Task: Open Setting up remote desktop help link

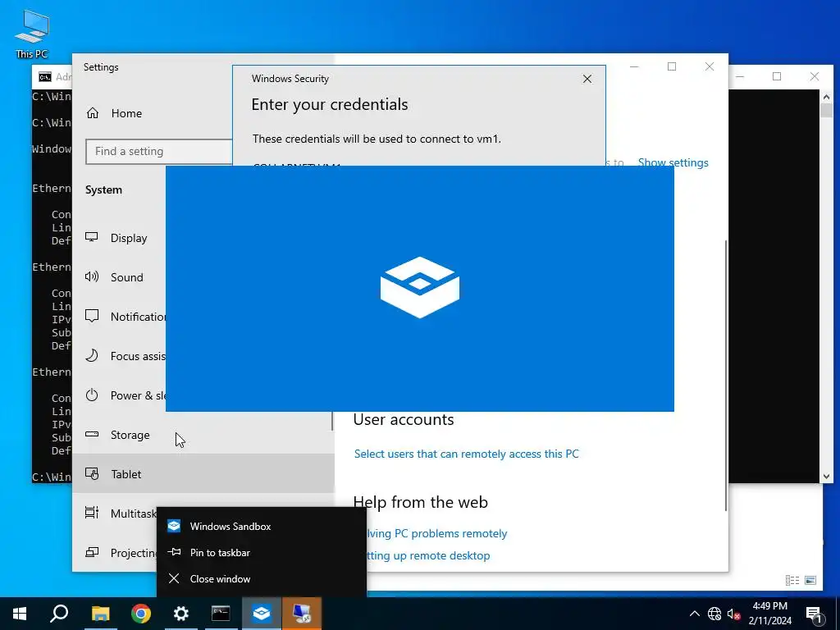Action: pos(428,555)
